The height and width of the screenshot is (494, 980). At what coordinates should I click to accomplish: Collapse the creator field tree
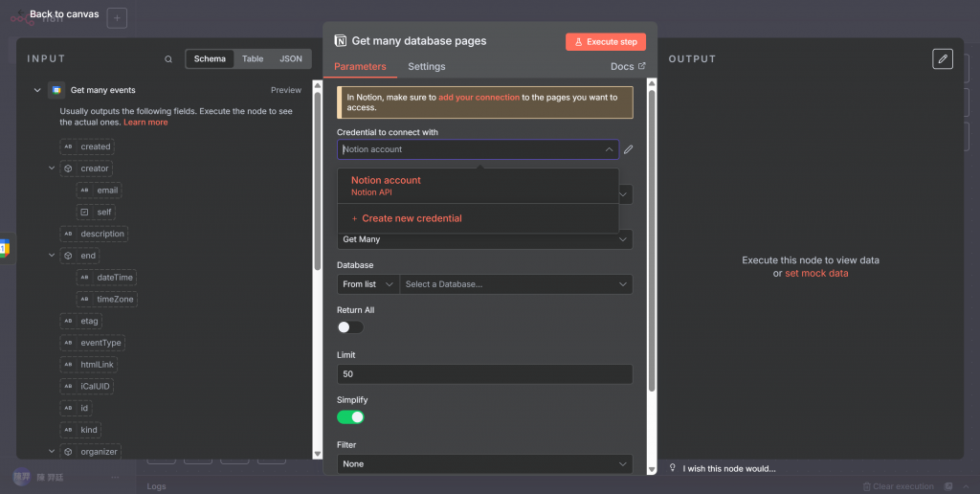pyautogui.click(x=52, y=168)
